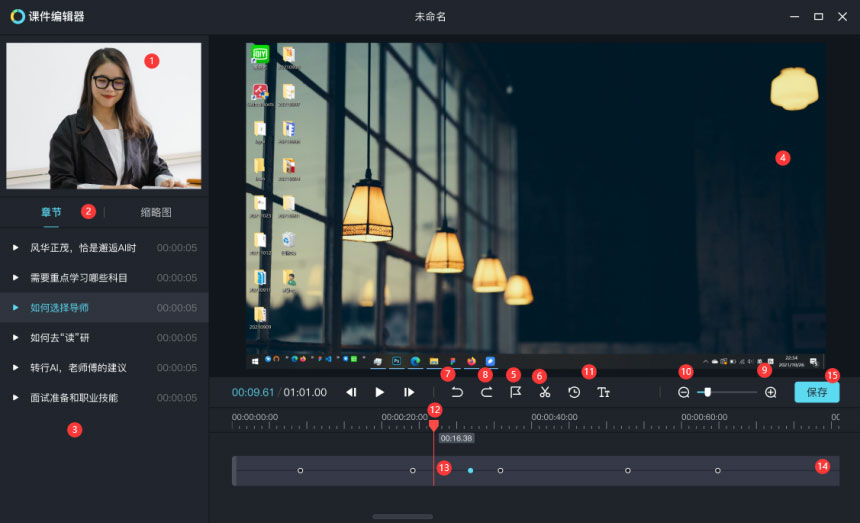Click the timeline zoom slider handle
Viewport: 860px width, 523px height.
707,392
